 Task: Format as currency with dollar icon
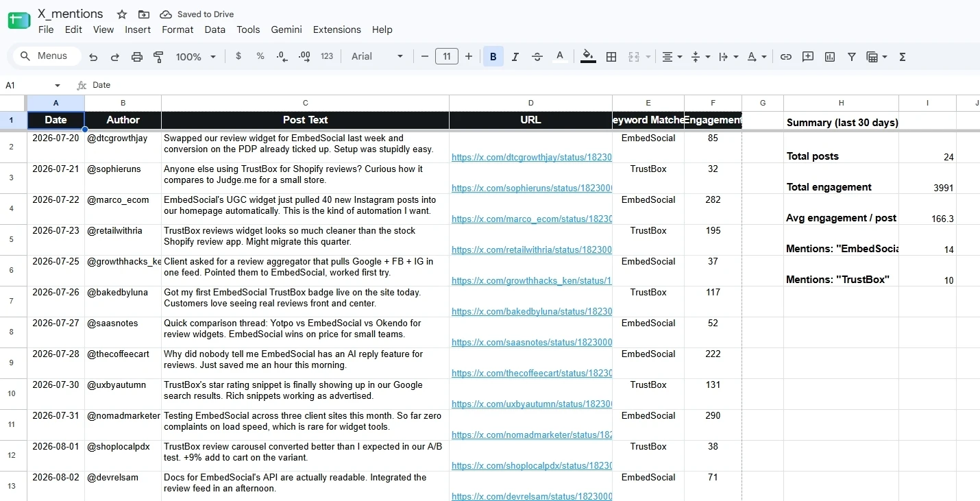238,56
